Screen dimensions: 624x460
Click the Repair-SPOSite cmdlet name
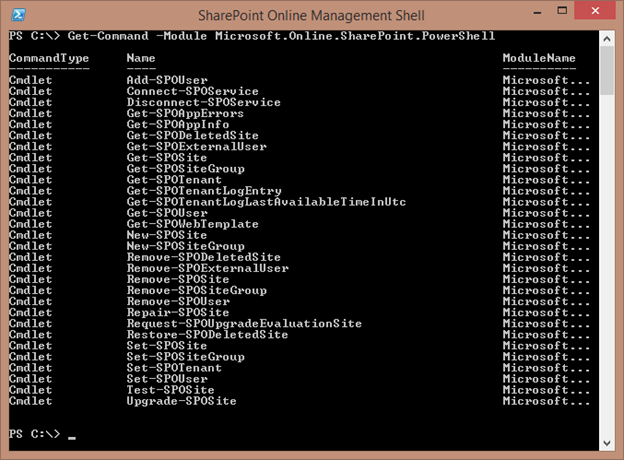pyautogui.click(x=178, y=313)
